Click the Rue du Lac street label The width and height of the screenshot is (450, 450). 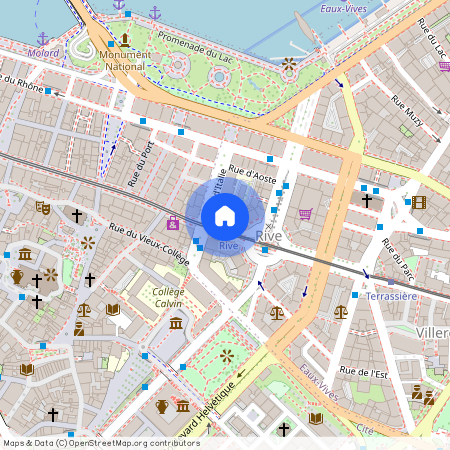(432, 37)
